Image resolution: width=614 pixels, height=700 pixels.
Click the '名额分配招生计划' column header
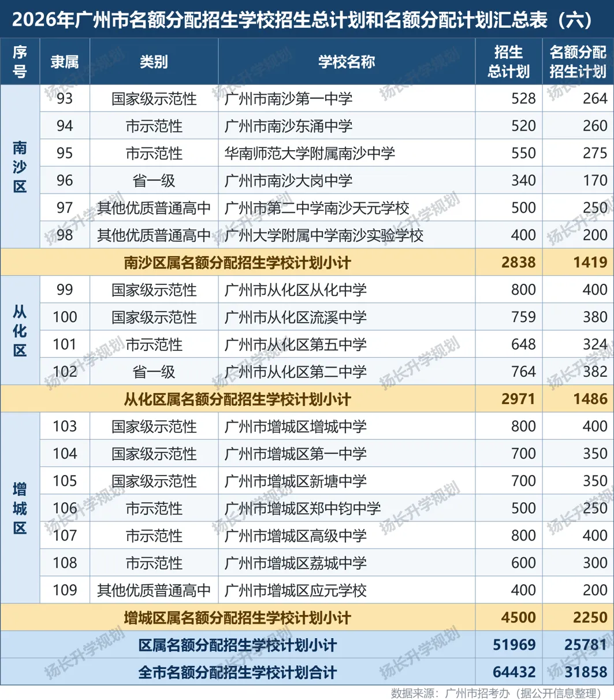tap(578, 62)
